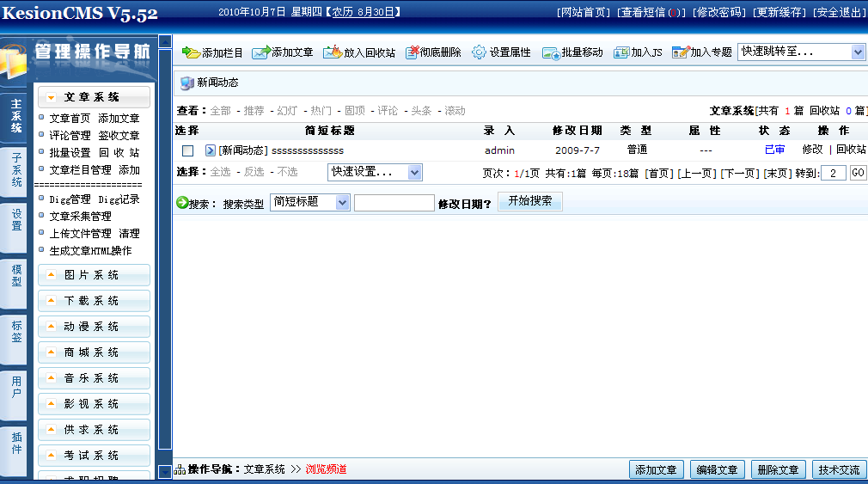The width and height of the screenshot is (868, 484).
Task: Switch to the 主系统 side tab
Action: pyautogui.click(x=15, y=116)
